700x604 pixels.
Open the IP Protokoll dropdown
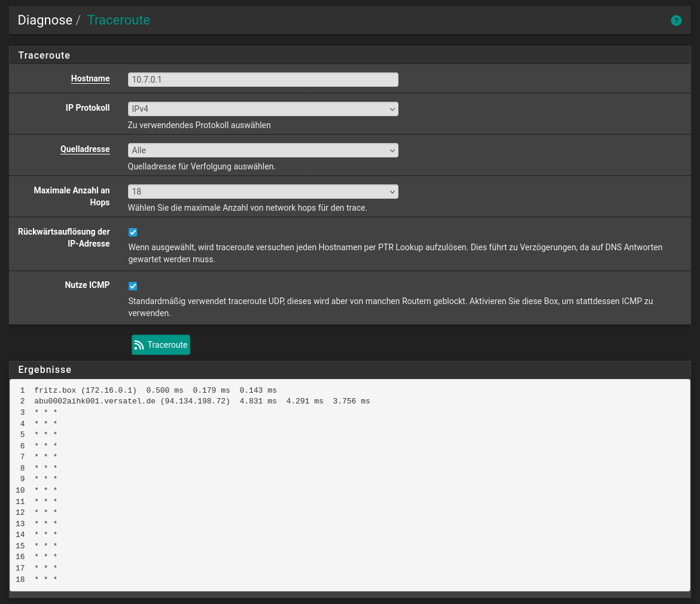tap(263, 109)
